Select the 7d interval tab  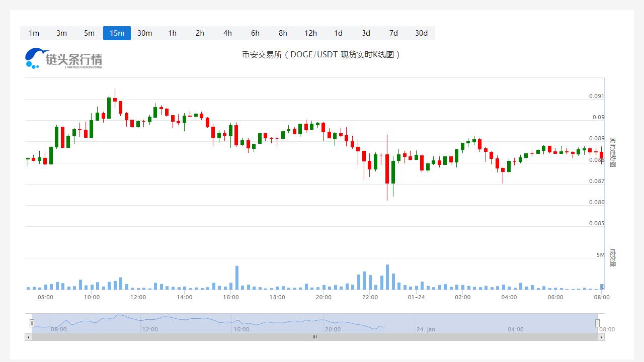click(393, 33)
